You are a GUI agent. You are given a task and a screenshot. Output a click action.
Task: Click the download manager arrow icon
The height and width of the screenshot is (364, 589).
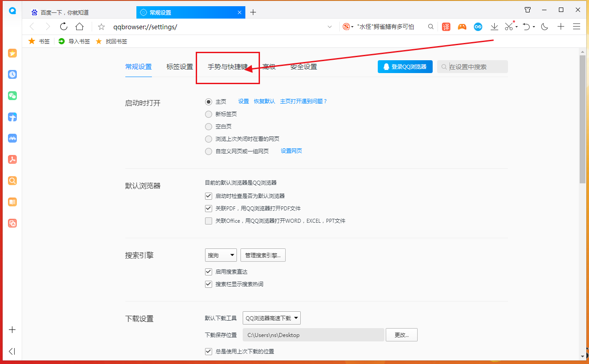point(494,27)
